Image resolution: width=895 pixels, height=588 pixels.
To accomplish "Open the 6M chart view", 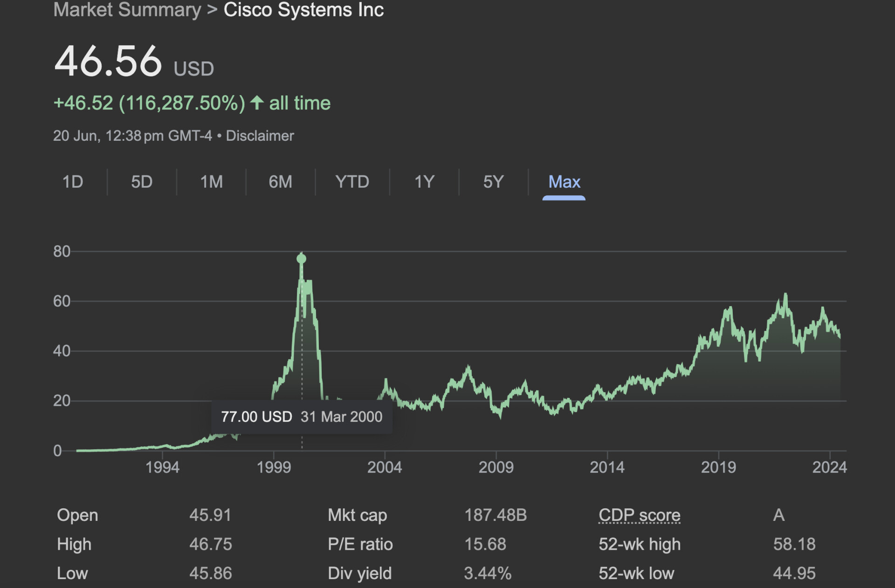I will coord(281,182).
